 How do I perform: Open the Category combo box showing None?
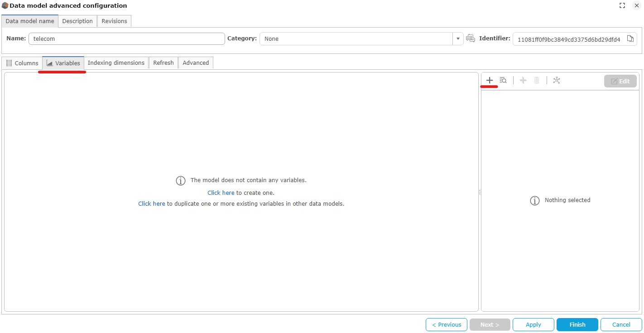tap(356, 39)
